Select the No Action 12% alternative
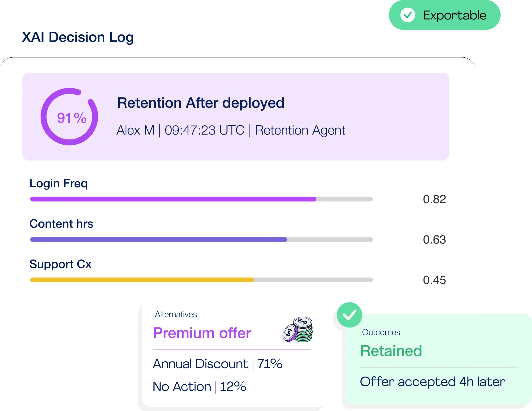This screenshot has width=532, height=411. pos(199,387)
